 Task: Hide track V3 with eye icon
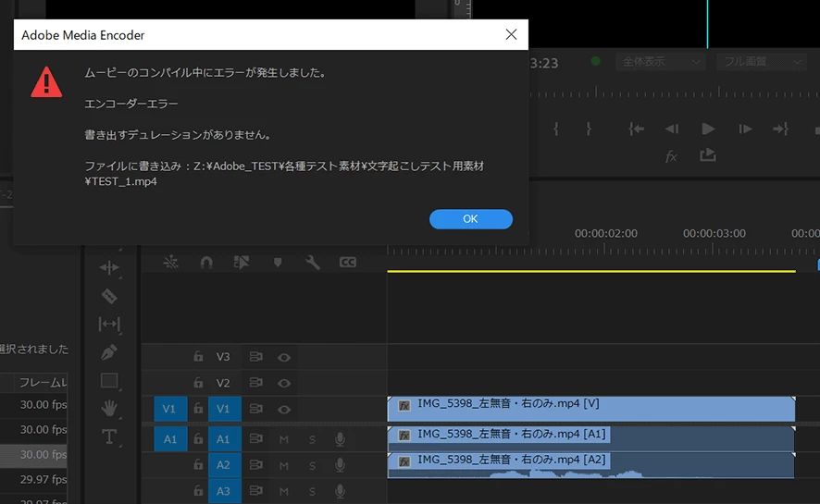click(x=284, y=357)
